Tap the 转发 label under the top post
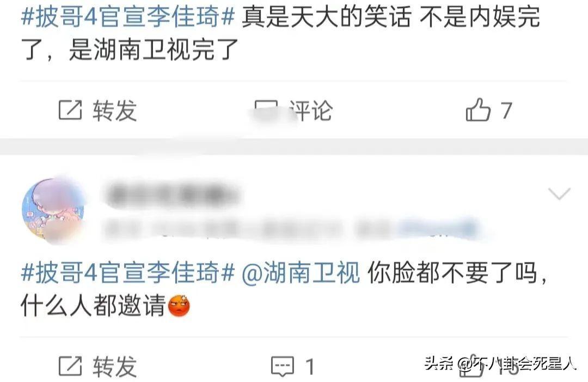 click(115, 110)
